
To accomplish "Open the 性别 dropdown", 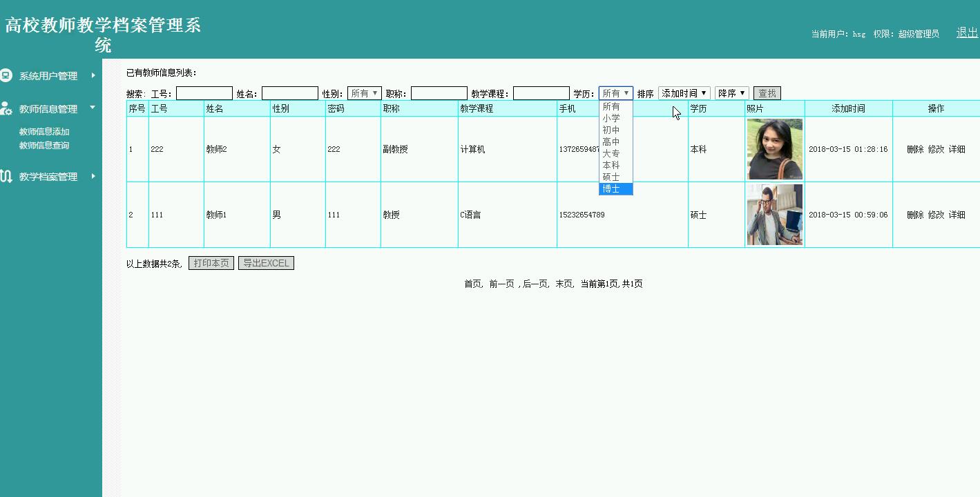I will point(365,93).
